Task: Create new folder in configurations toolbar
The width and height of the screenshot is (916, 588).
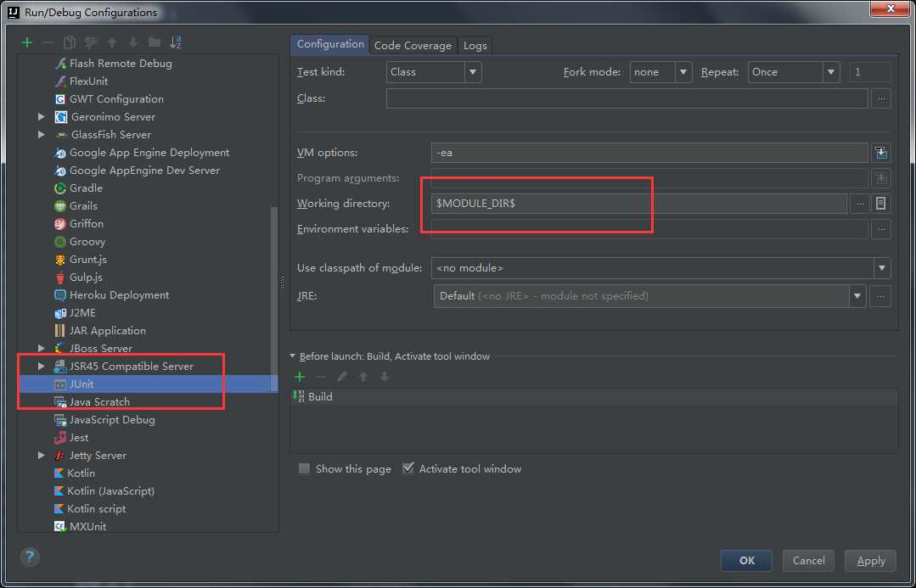Action: pyautogui.click(x=155, y=42)
